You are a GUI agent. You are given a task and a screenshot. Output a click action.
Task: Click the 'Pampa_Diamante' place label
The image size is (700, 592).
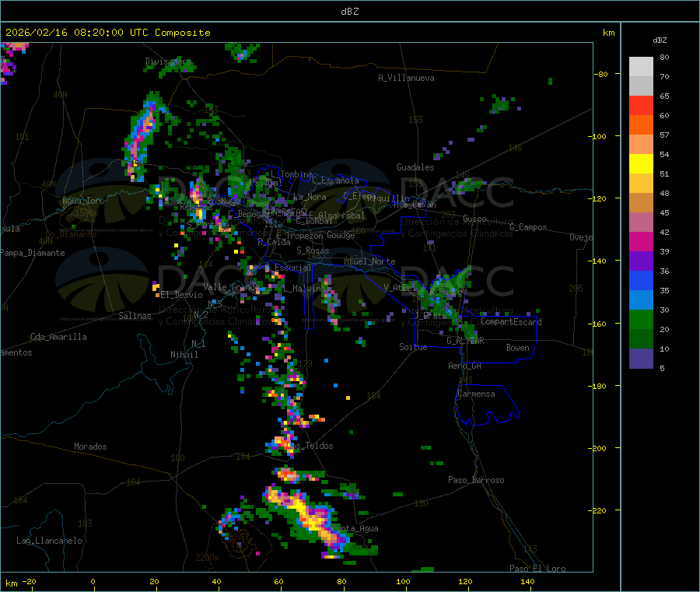[x=32, y=253]
